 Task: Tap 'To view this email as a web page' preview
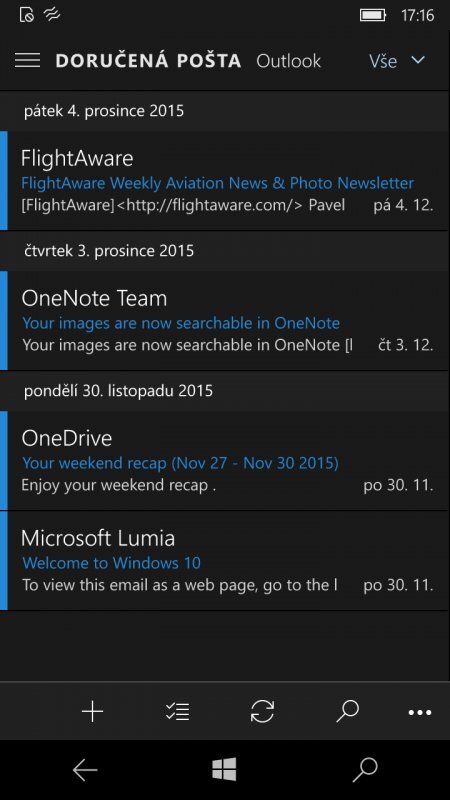[x=180, y=585]
